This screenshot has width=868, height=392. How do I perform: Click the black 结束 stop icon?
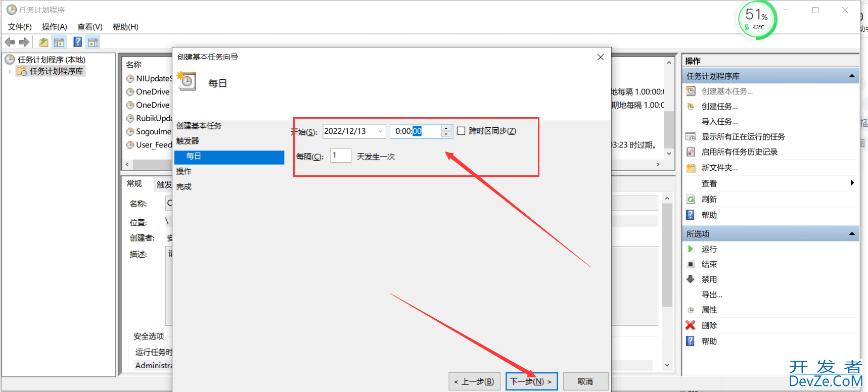691,264
